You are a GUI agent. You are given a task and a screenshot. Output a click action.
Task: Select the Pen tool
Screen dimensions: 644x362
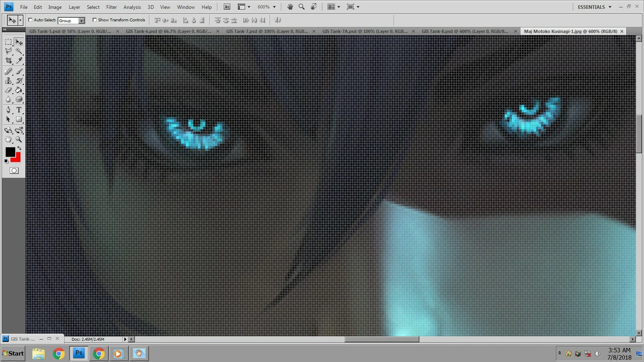(8, 110)
